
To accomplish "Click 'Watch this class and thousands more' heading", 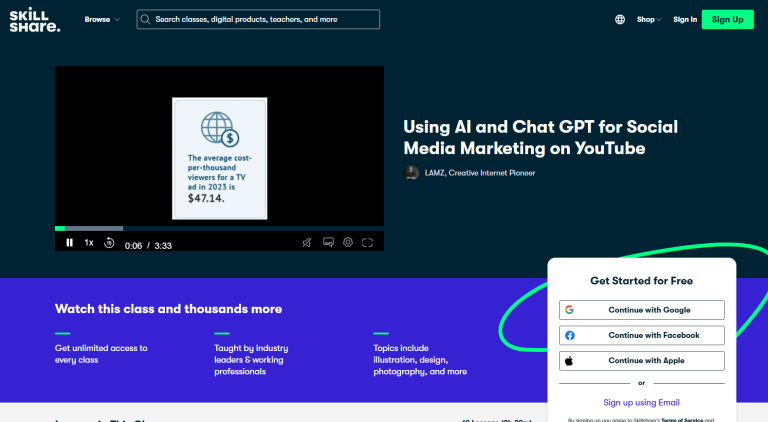I will click(x=168, y=309).
